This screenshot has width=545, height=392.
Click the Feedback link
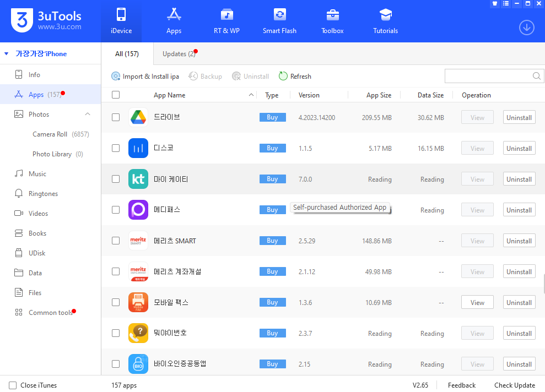[462, 385]
